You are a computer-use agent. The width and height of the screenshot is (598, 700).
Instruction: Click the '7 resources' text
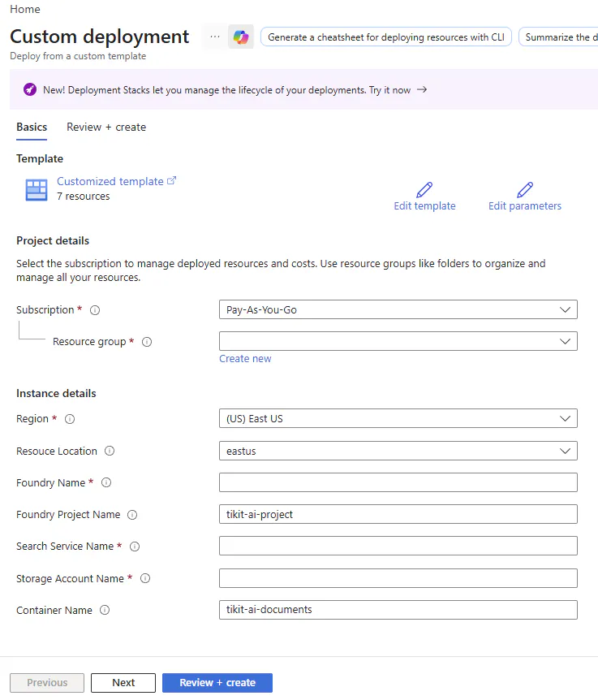tap(83, 197)
